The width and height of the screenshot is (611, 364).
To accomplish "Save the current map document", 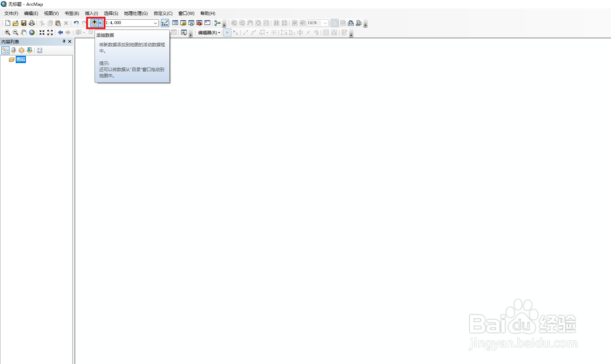I will (x=23, y=23).
